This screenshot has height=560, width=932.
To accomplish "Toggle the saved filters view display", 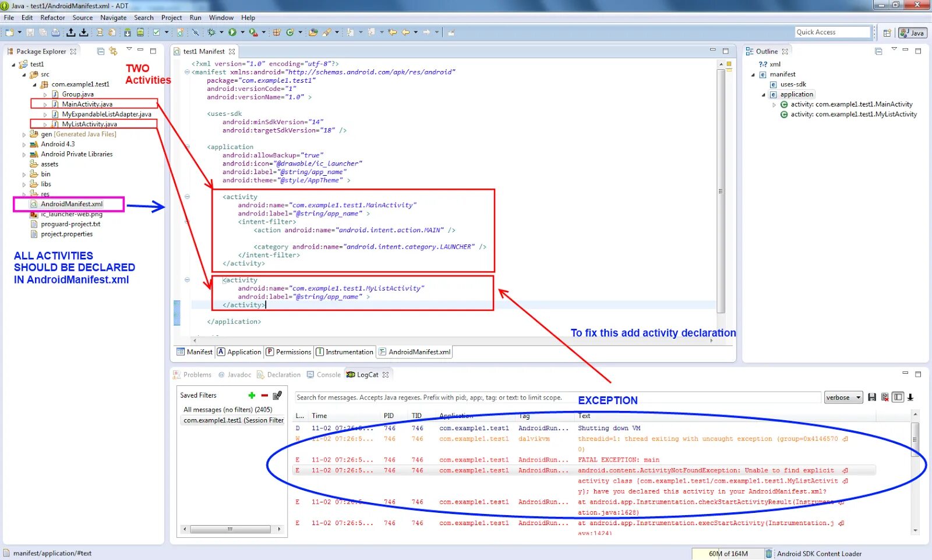I will point(898,397).
